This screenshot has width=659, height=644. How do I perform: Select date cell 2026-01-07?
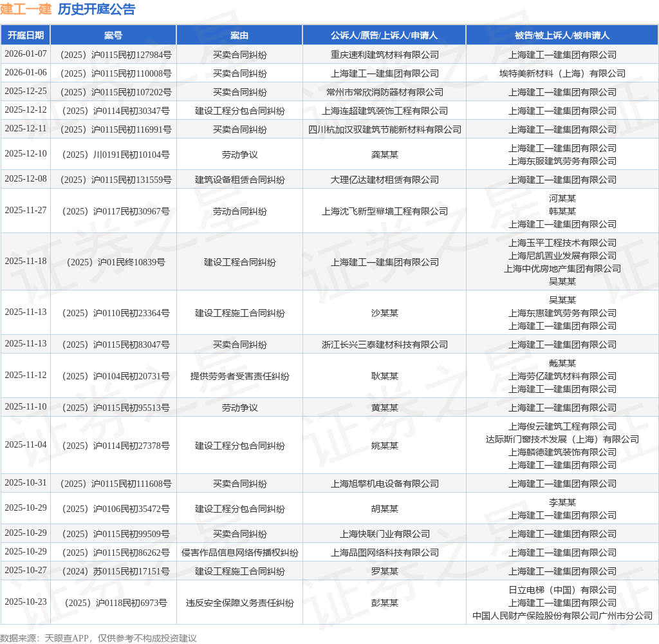(26, 54)
